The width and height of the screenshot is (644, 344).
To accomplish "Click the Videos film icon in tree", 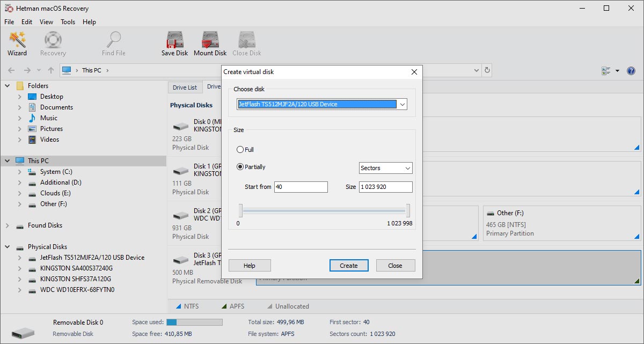I will [x=32, y=140].
